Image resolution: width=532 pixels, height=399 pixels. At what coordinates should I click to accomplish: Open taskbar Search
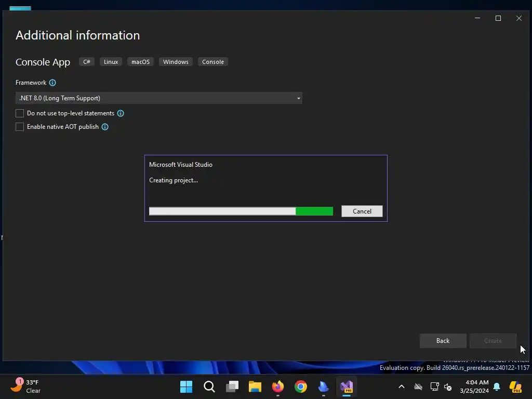pos(209,387)
